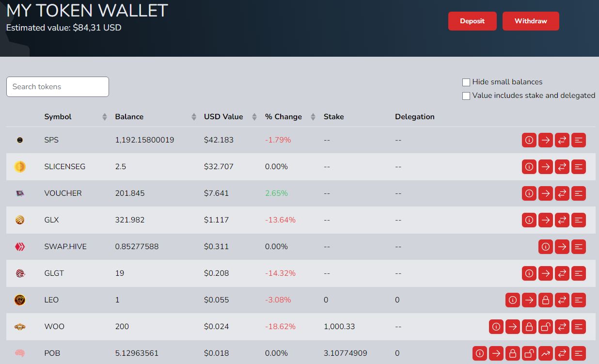Enable the Hide small balances checkbox
This screenshot has height=364, width=599.
coord(466,82)
